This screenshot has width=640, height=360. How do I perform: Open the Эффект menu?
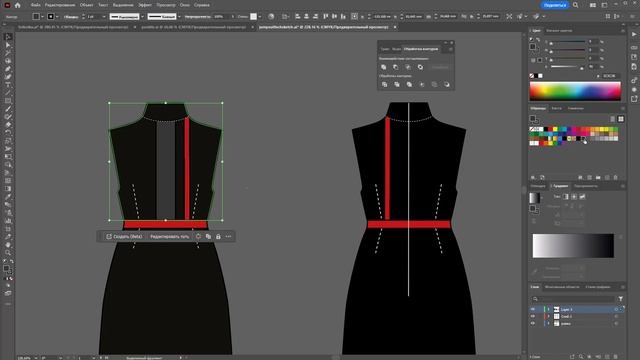coord(145,5)
